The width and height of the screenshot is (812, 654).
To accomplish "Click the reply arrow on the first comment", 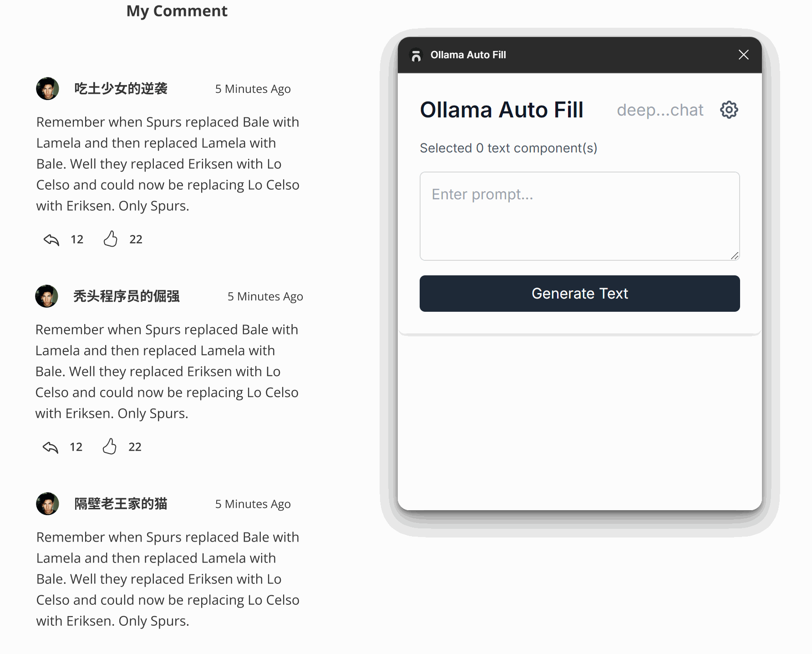I will tap(51, 239).
